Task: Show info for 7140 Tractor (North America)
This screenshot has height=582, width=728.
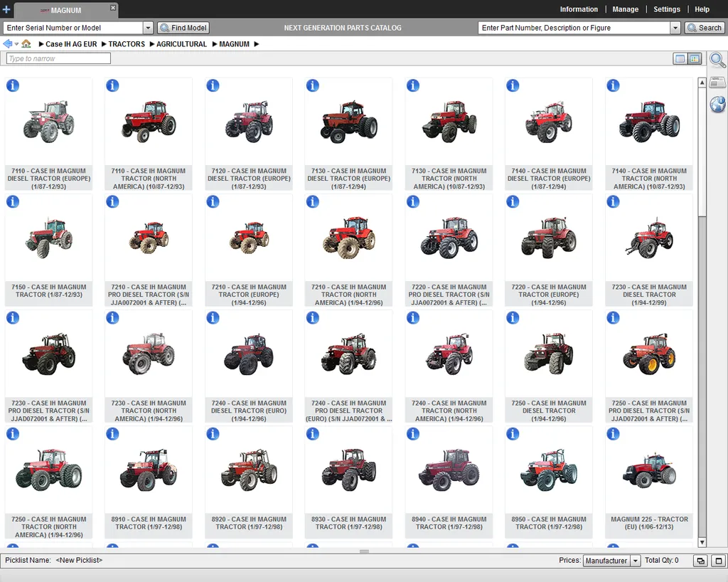Action: pos(613,85)
